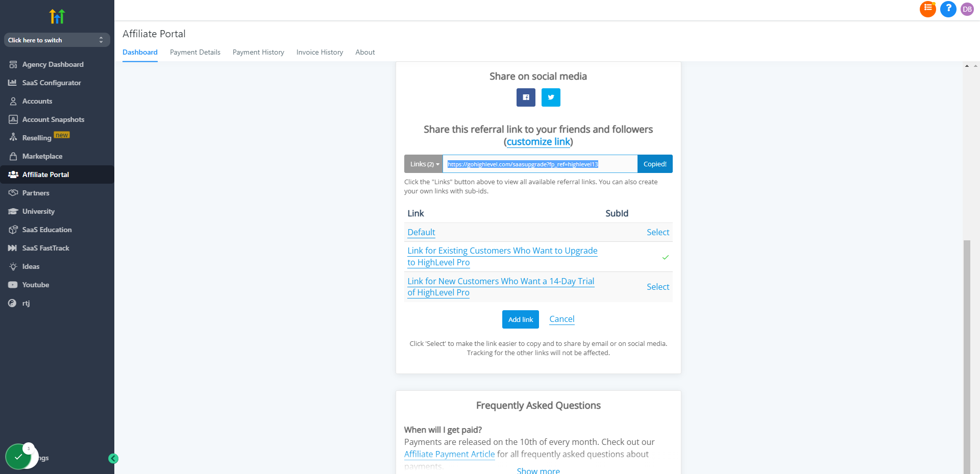Viewport: 980px width, 474px height.
Task: Switch to the Dashboard tab
Action: tap(140, 52)
